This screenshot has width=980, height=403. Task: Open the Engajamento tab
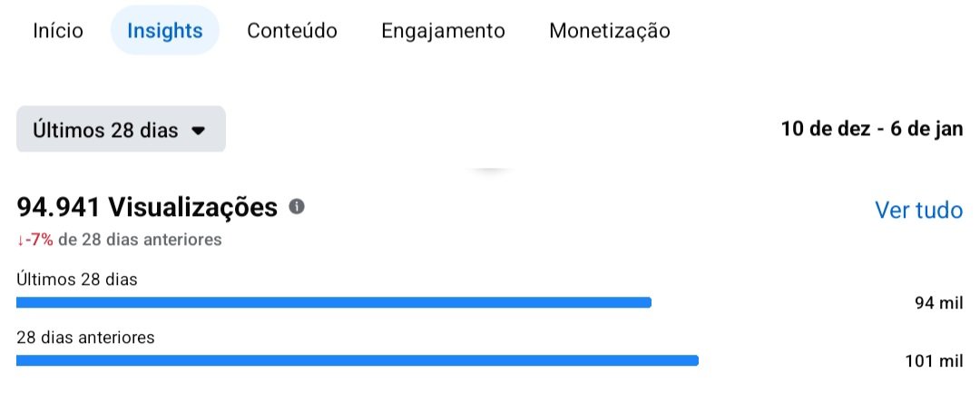[x=443, y=31]
